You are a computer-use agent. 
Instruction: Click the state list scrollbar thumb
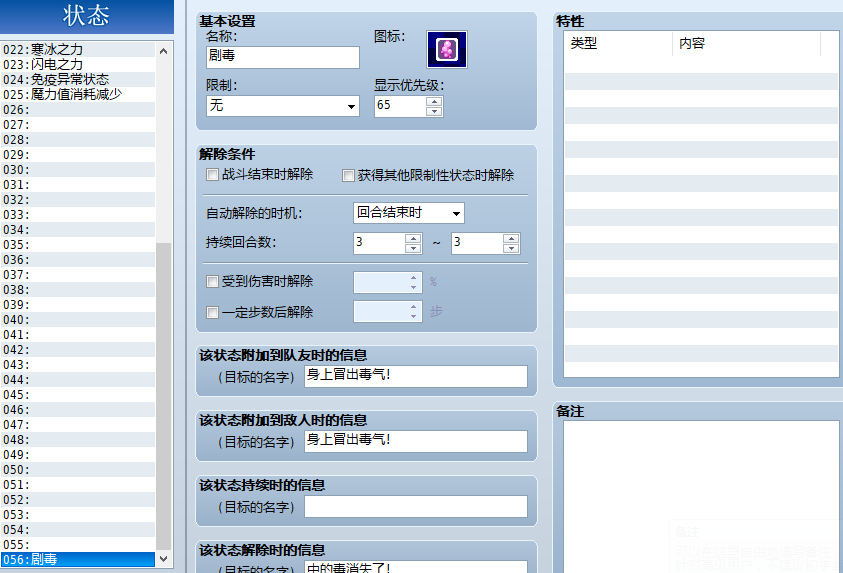(x=163, y=396)
